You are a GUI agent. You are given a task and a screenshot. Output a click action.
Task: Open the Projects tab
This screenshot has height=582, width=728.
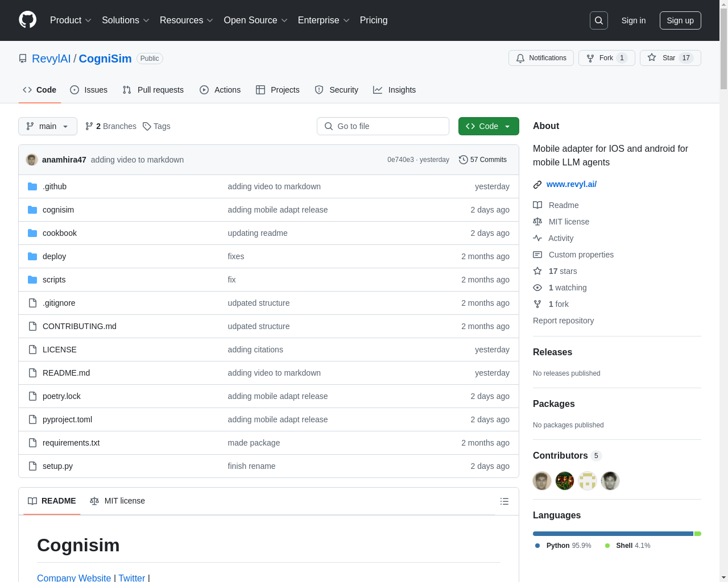pyautogui.click(x=278, y=90)
